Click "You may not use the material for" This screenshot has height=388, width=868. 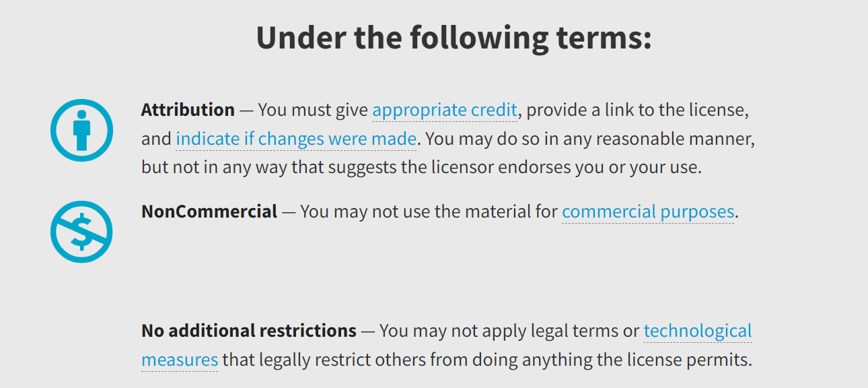429,212
